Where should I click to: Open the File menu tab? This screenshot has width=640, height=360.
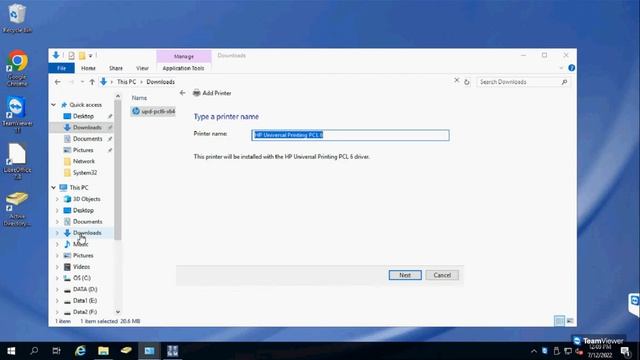[x=62, y=68]
